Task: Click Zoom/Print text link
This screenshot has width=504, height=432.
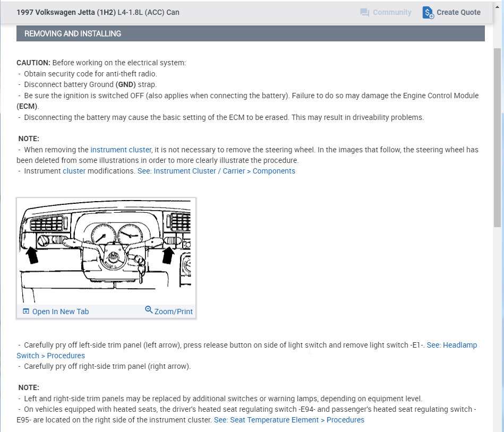Action: pos(174,312)
